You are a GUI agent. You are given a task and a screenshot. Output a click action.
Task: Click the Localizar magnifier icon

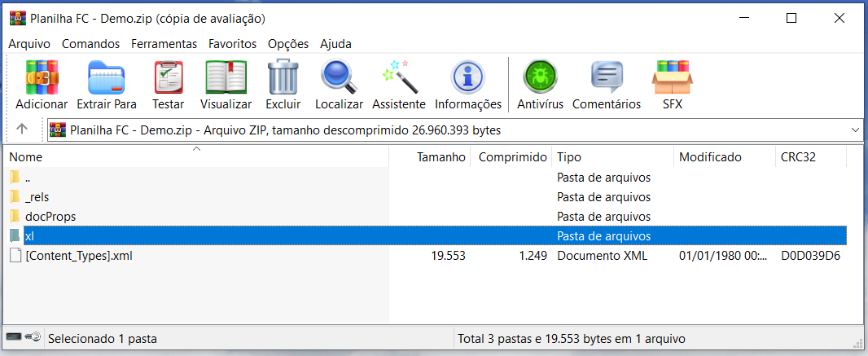coord(339,77)
